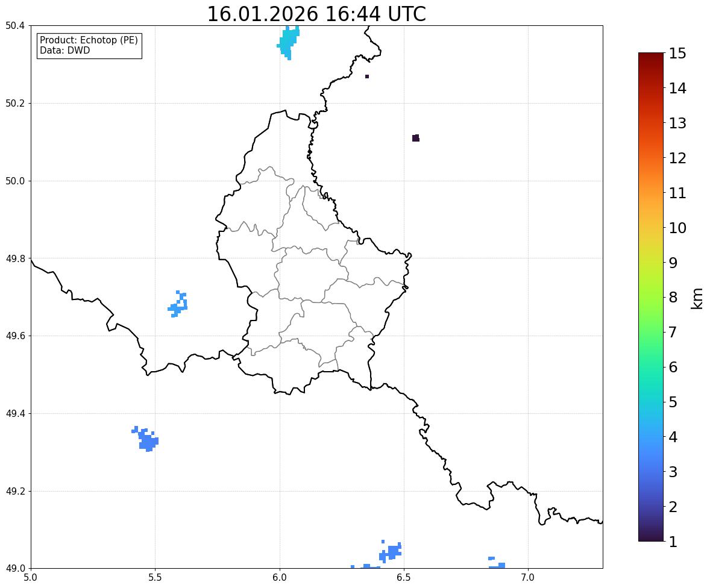
Task: Click y-axis label 49.0
Action: pyautogui.click(x=15, y=569)
